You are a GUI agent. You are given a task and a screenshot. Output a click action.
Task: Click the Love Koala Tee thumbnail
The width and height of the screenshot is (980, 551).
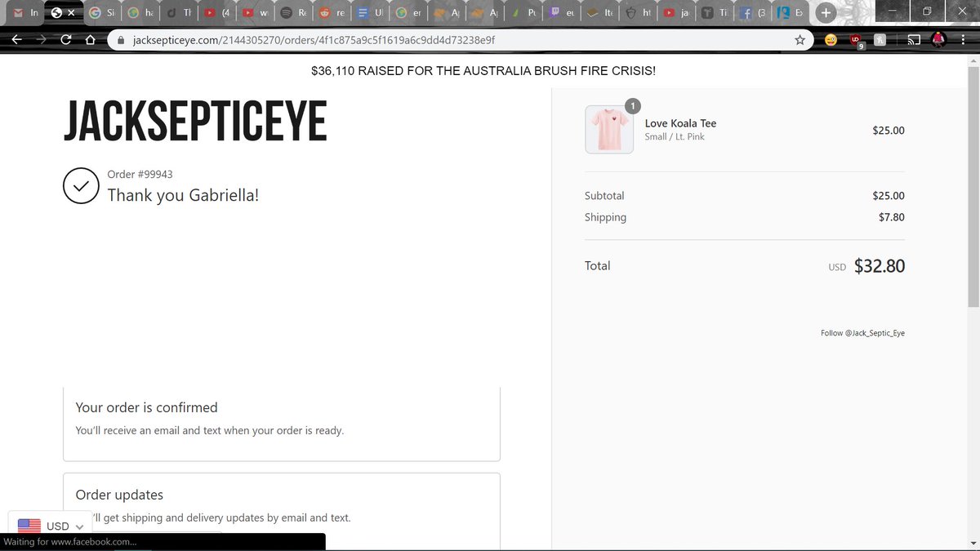[609, 130]
